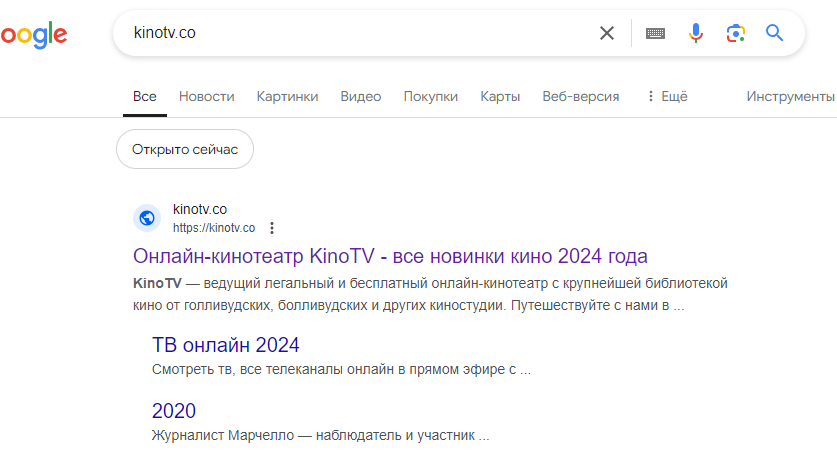This screenshot has height=456, width=837.
Task: Start voice search with microphone icon
Action: coord(696,33)
